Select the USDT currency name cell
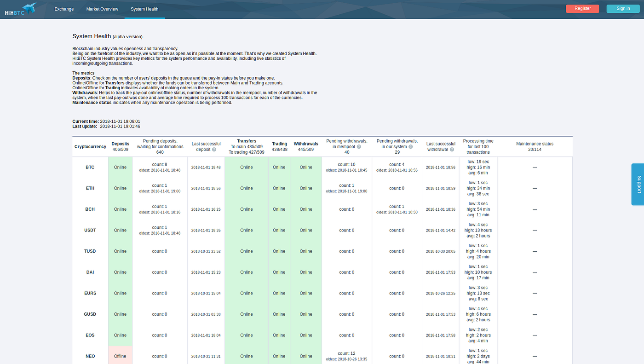The height and width of the screenshot is (364, 644). coord(90,230)
